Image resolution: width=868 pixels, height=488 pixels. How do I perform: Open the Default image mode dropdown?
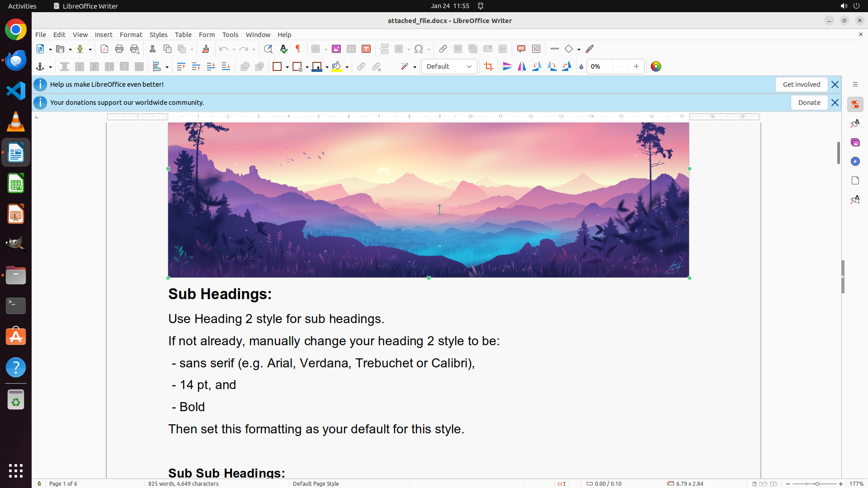449,67
